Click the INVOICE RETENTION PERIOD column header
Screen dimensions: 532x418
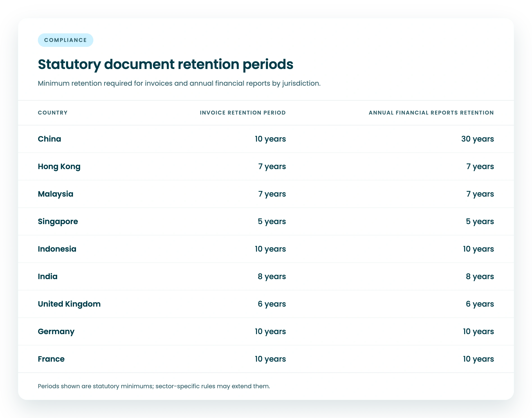tap(243, 113)
